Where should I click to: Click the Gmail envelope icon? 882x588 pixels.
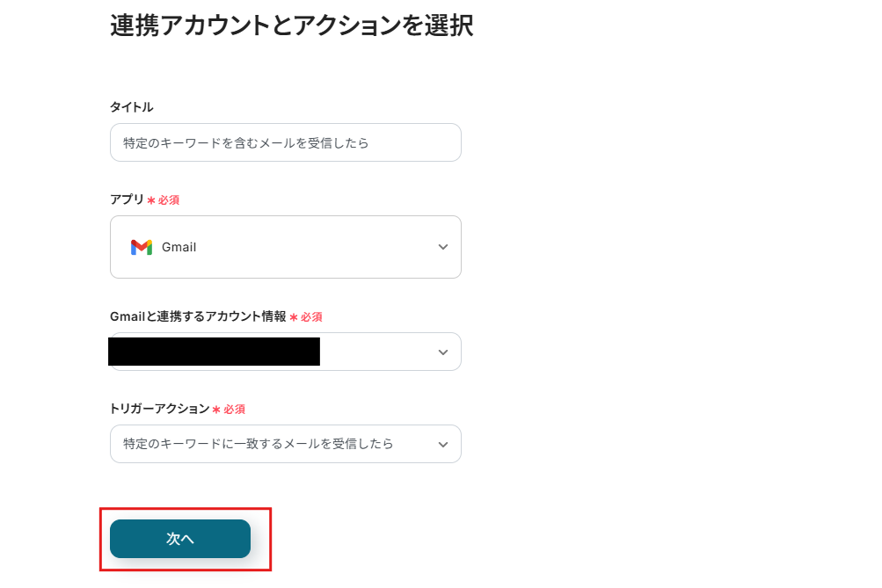point(142,247)
